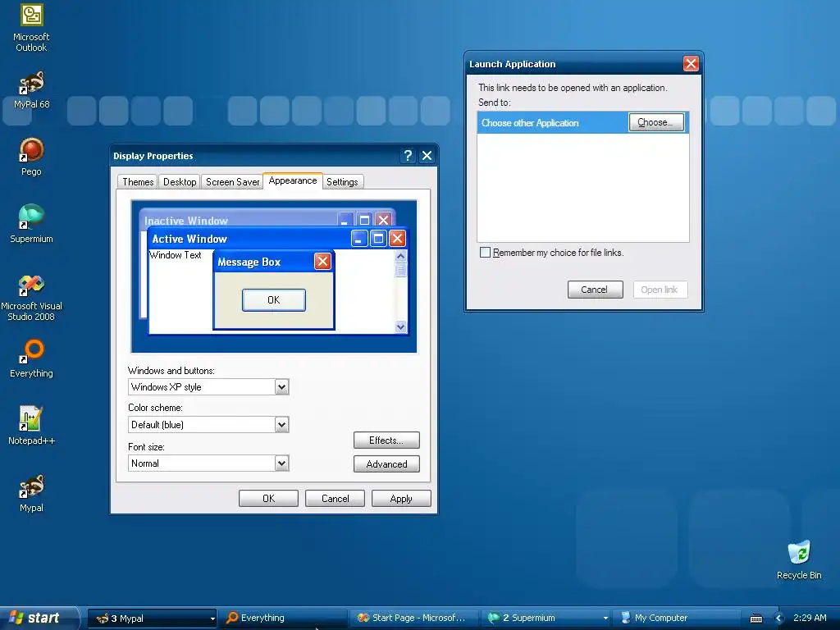The image size is (840, 630).
Task: Click the Open link button
Action: point(660,290)
